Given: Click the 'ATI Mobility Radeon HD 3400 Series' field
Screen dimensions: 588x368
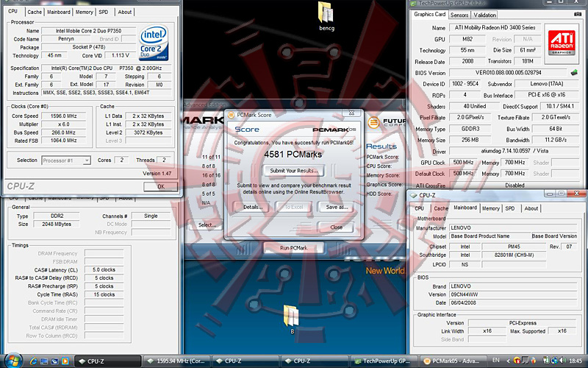Looking at the screenshot, I should pyautogui.click(x=495, y=27).
